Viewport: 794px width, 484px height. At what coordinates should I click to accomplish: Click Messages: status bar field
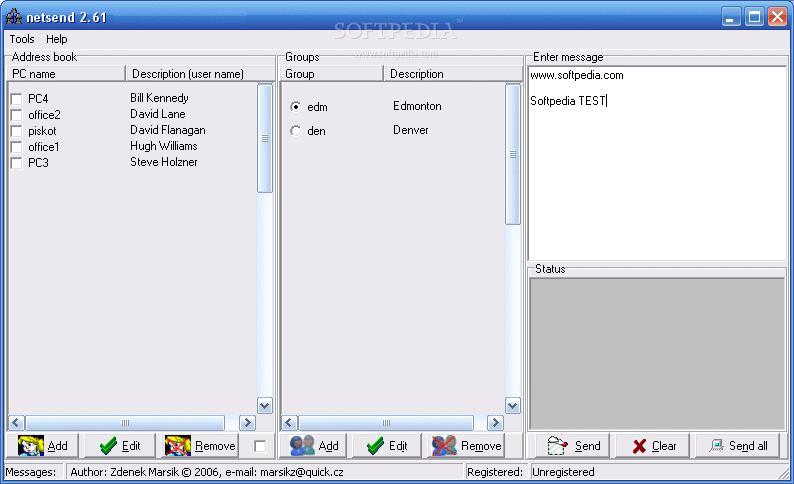33,472
